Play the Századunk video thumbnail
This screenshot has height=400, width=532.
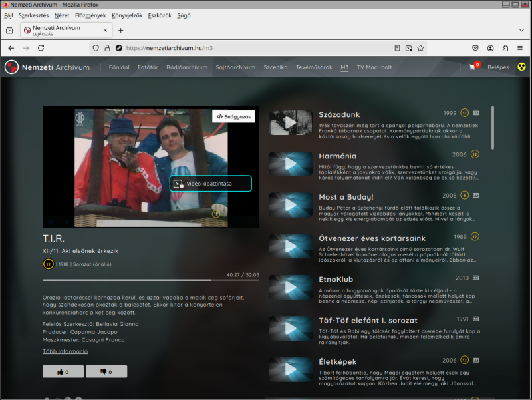coord(291,122)
